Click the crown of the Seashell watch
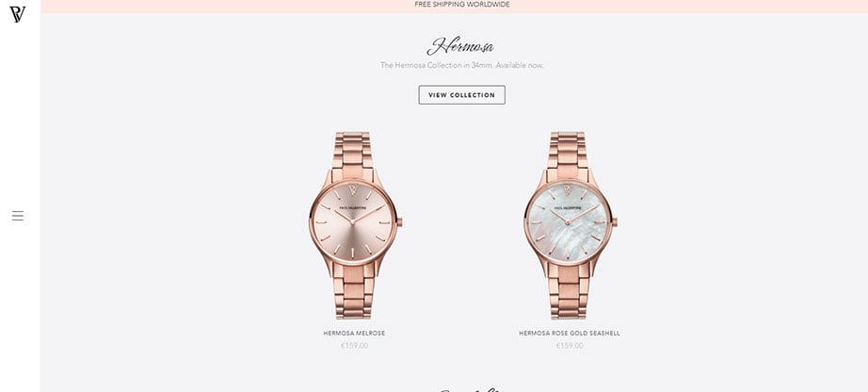This screenshot has width=868, height=392. (614, 222)
